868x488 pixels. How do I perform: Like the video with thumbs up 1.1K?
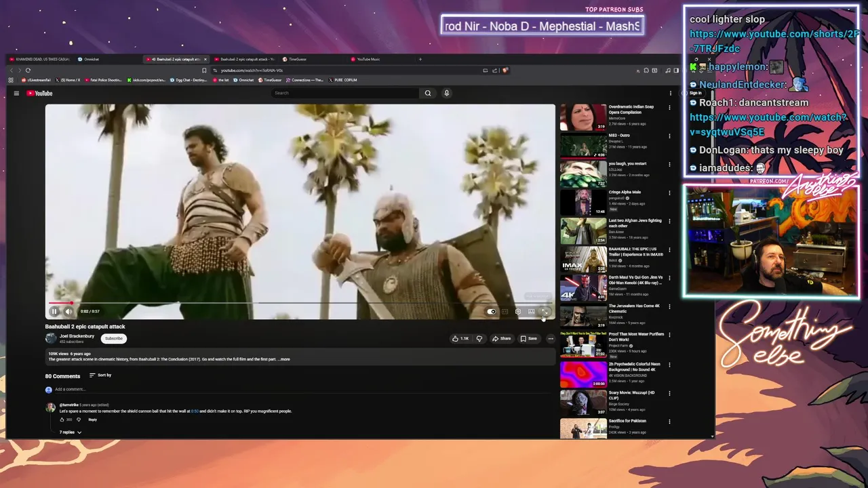(x=460, y=338)
